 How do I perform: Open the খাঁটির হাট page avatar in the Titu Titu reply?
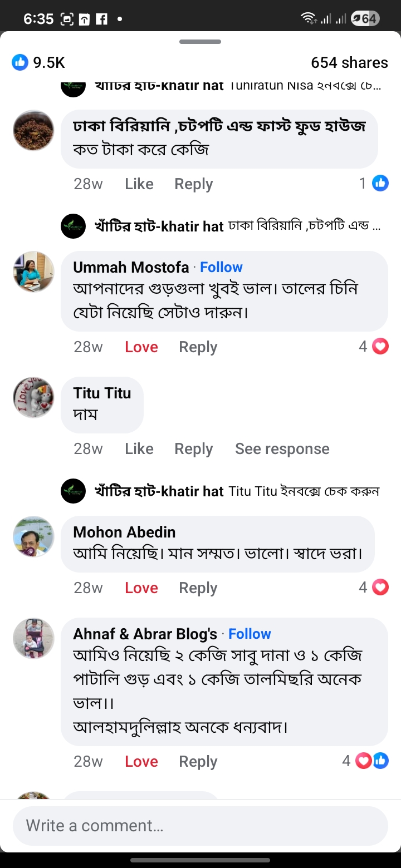point(74,491)
